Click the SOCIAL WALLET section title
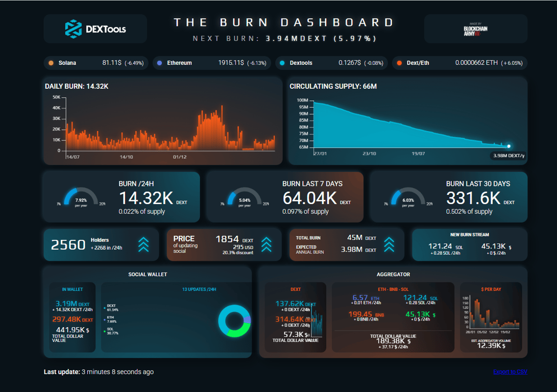557x392 pixels. [148, 275]
